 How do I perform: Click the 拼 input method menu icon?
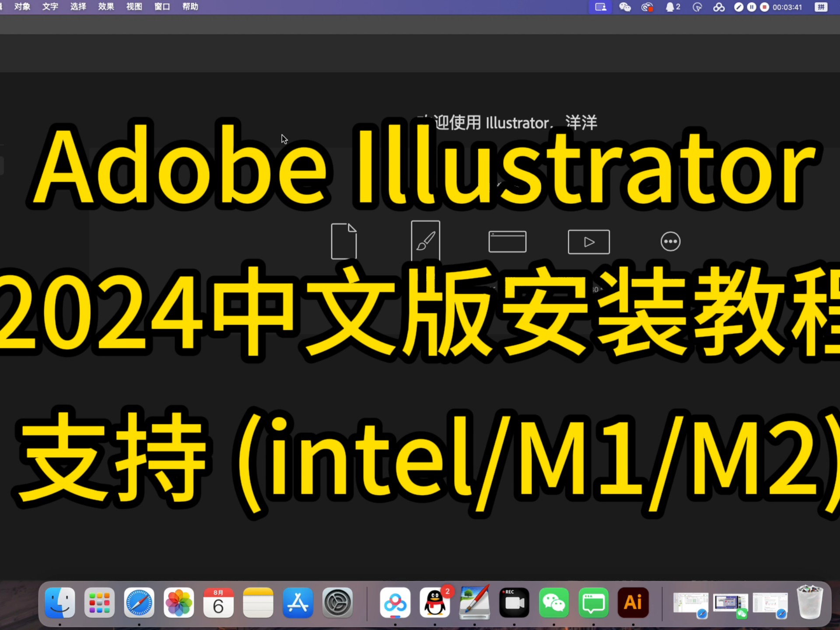[821, 7]
